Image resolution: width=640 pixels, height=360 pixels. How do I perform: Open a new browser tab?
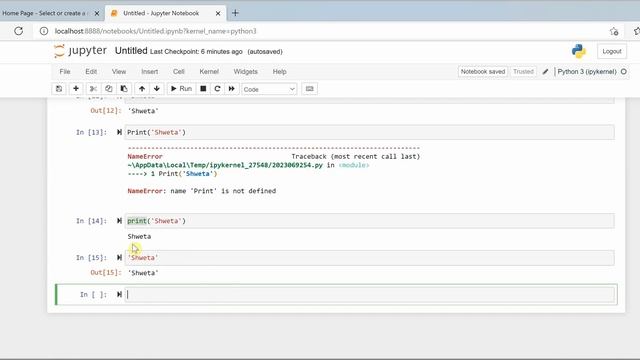click(235, 13)
